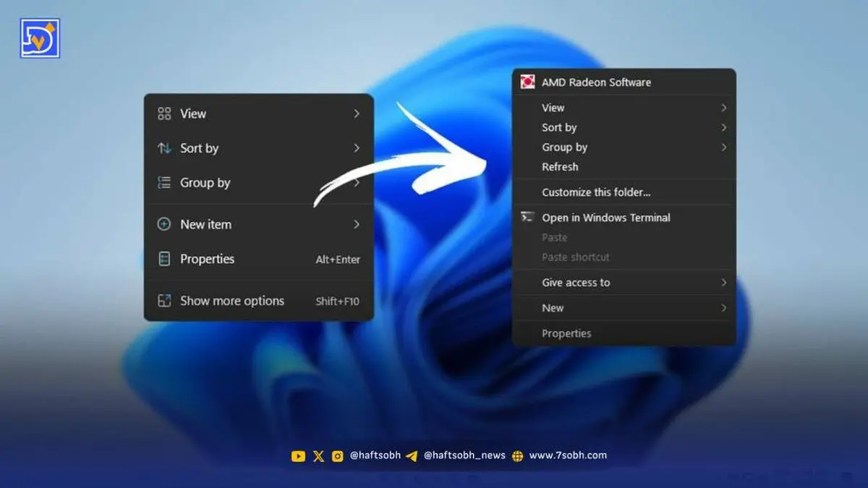Open Properties with Alt+Enter shortcut entry

click(259, 259)
